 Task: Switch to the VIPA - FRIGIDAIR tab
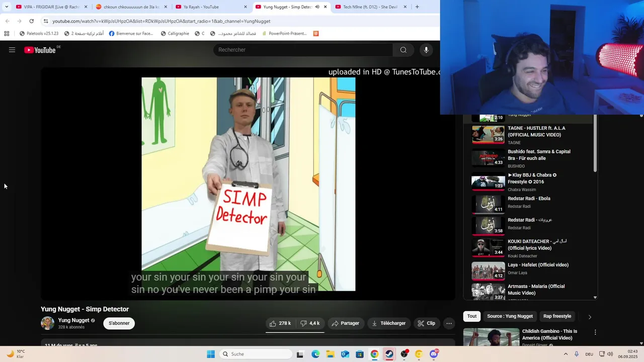[52, 7]
